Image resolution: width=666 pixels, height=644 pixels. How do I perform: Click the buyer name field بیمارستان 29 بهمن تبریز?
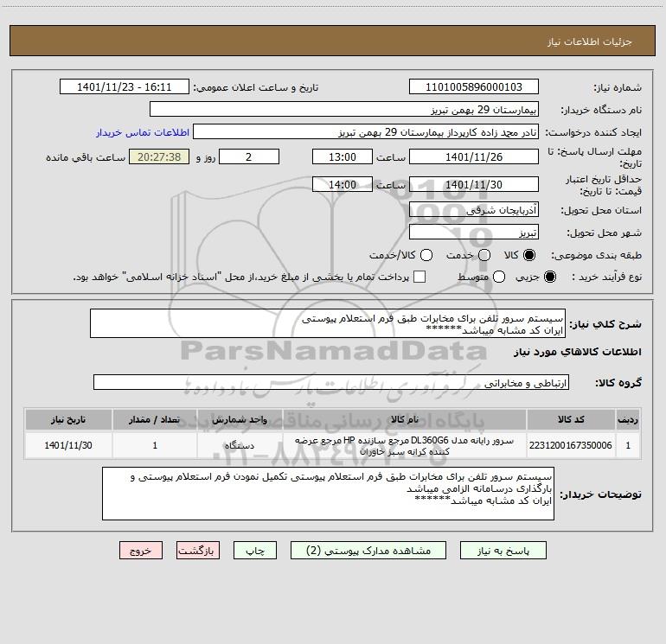pyautogui.click(x=344, y=110)
